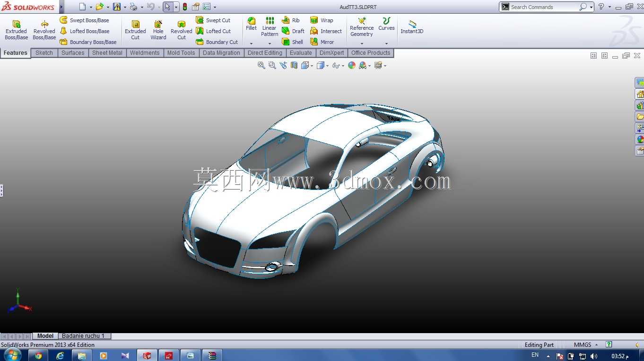
Task: Open the MMGS unit system menu
Action: 586,345
